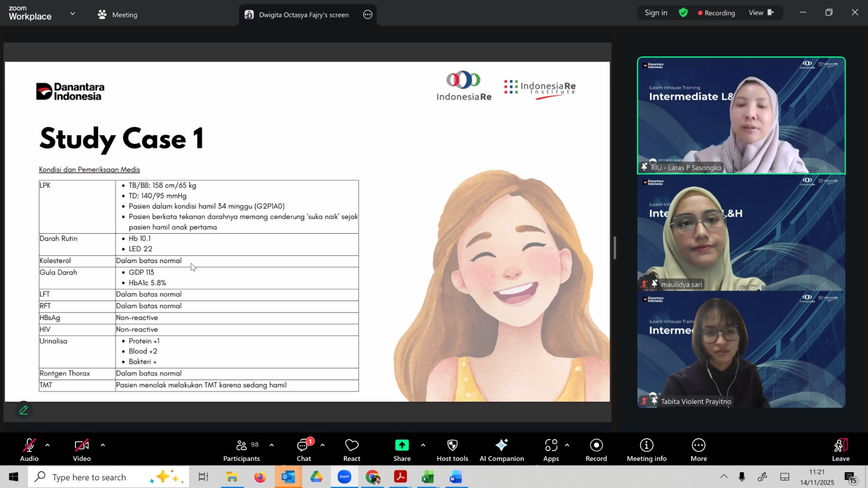868x488 pixels.
Task: Open the React emoji menu
Action: [352, 450]
